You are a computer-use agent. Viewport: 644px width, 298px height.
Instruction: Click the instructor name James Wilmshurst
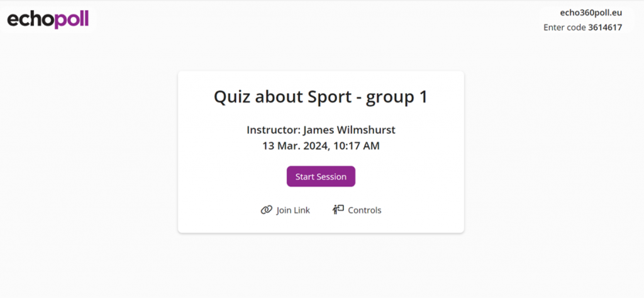pyautogui.click(x=349, y=130)
